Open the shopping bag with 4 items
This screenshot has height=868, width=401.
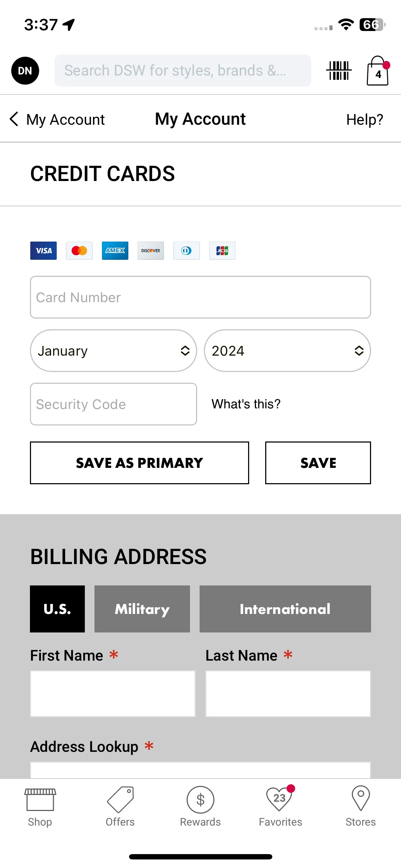click(x=378, y=71)
